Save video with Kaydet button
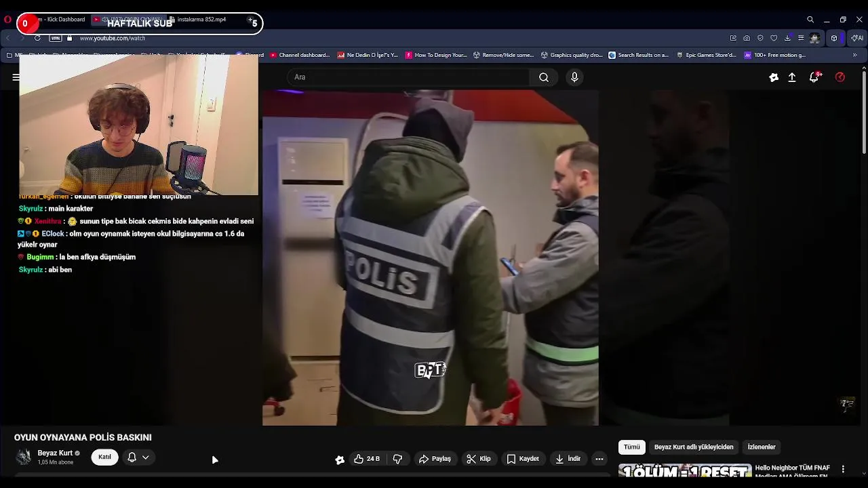 [523, 459]
